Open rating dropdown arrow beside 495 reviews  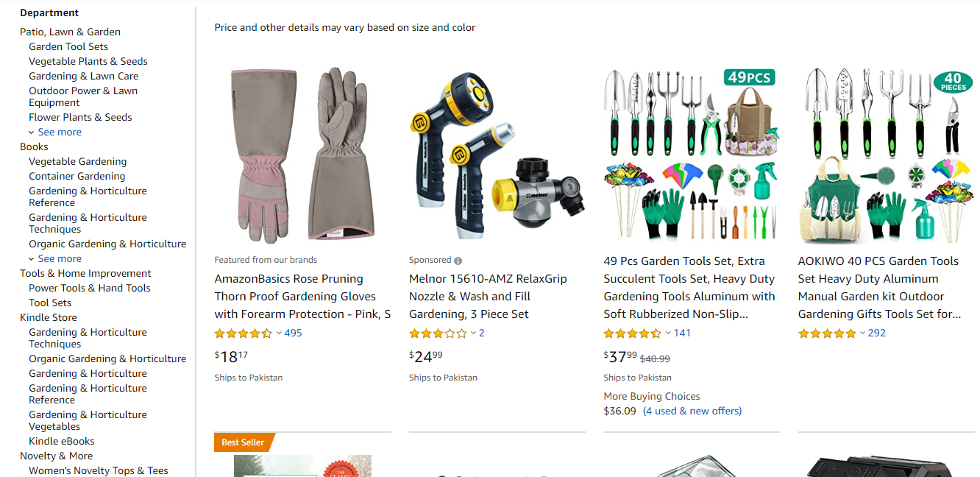[x=279, y=333]
